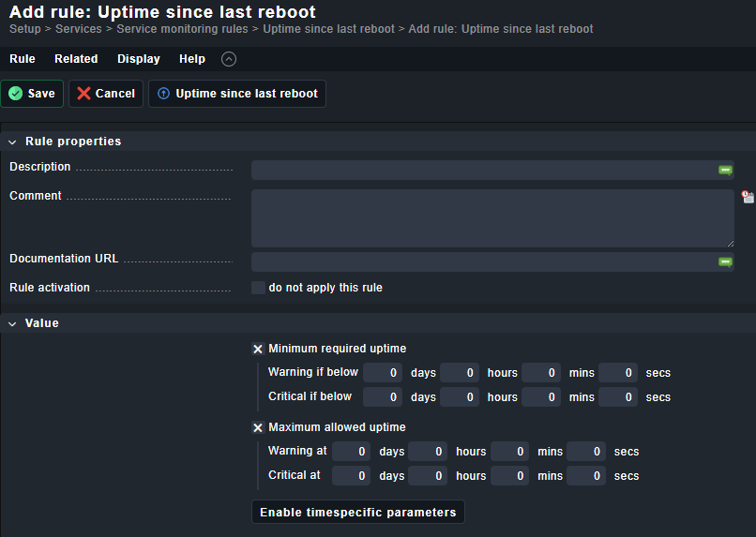756x537 pixels.
Task: Uncheck Maximum allowed uptime
Action: coord(258,427)
